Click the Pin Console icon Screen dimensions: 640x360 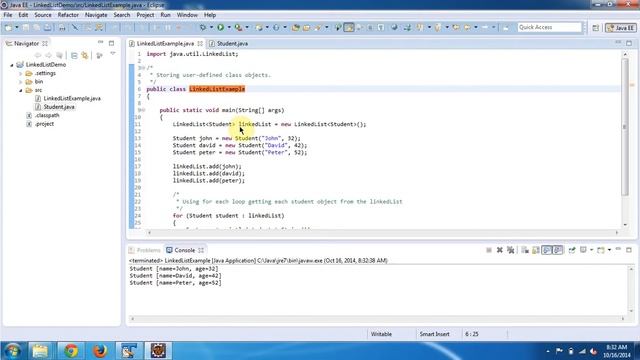[572, 250]
